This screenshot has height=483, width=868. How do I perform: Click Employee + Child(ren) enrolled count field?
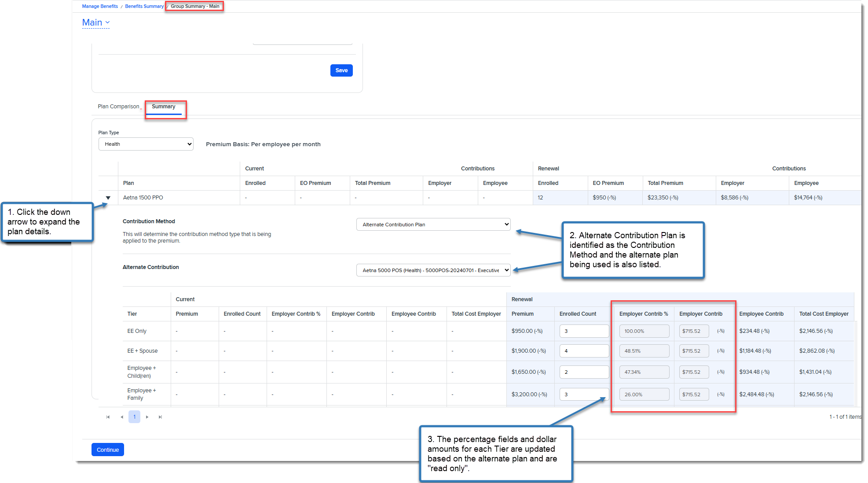[x=583, y=372]
